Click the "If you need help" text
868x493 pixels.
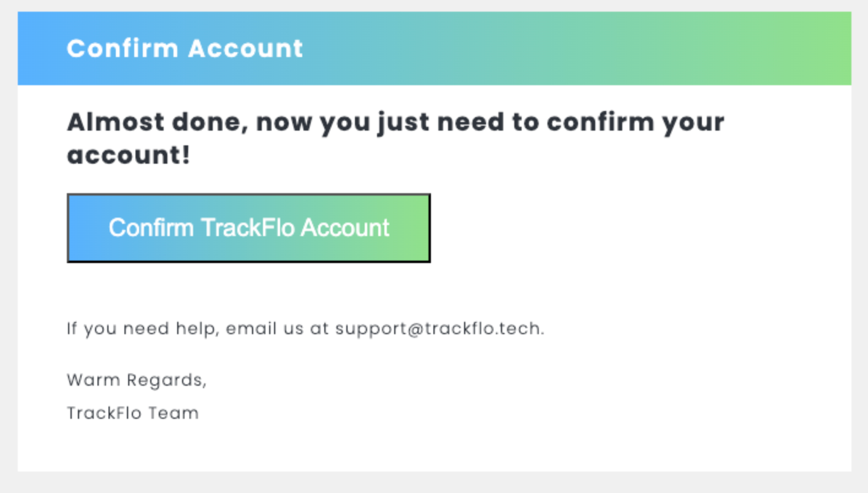(142, 329)
